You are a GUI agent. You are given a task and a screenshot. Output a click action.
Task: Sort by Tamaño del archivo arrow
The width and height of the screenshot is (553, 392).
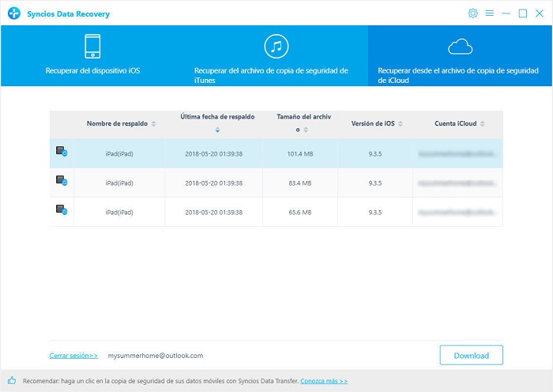pos(306,130)
